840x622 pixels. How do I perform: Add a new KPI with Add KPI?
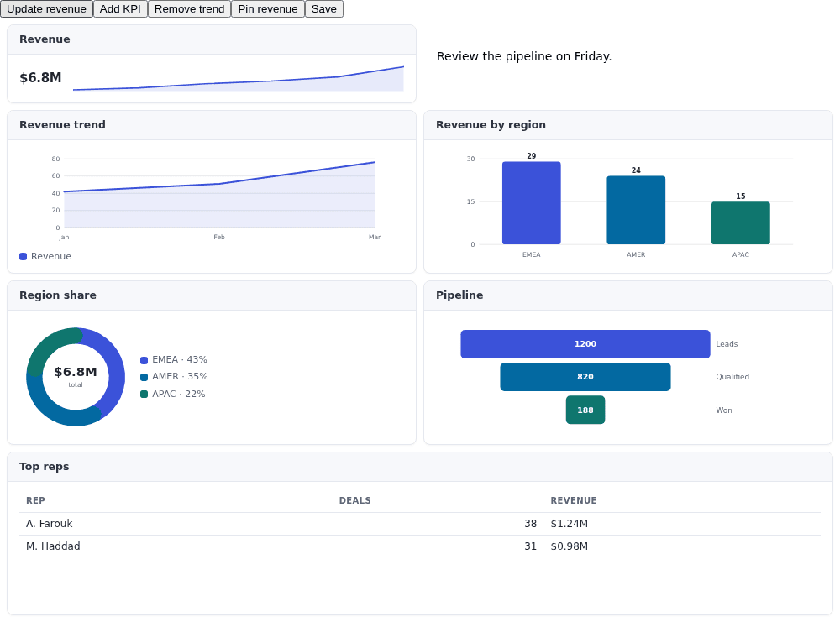120,9
